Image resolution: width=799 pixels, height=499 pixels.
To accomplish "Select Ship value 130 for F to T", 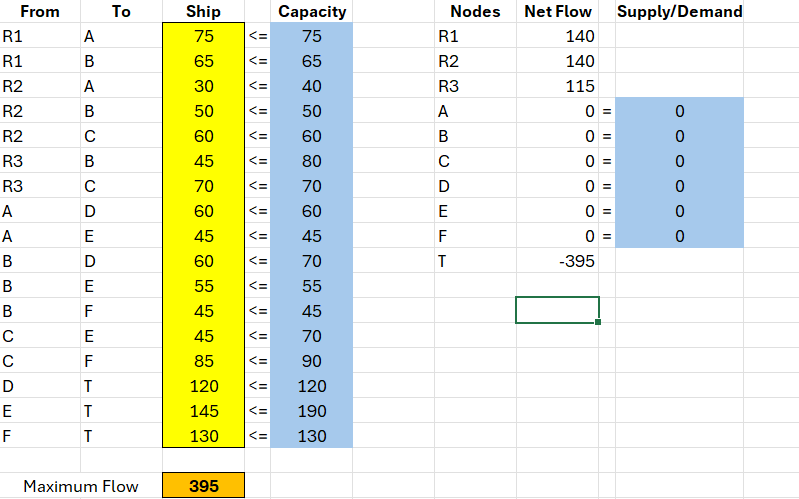I will pos(203,436).
